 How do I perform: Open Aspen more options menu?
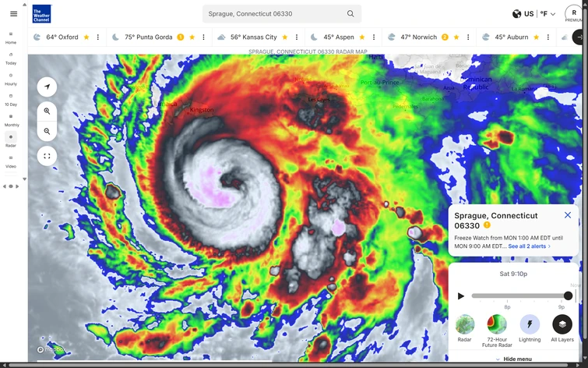[x=374, y=37]
